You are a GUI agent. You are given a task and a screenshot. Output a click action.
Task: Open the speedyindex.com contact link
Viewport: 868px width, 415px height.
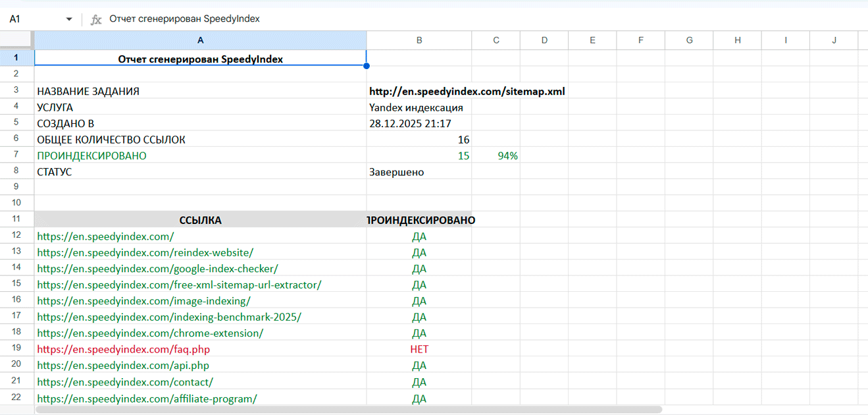(x=126, y=382)
